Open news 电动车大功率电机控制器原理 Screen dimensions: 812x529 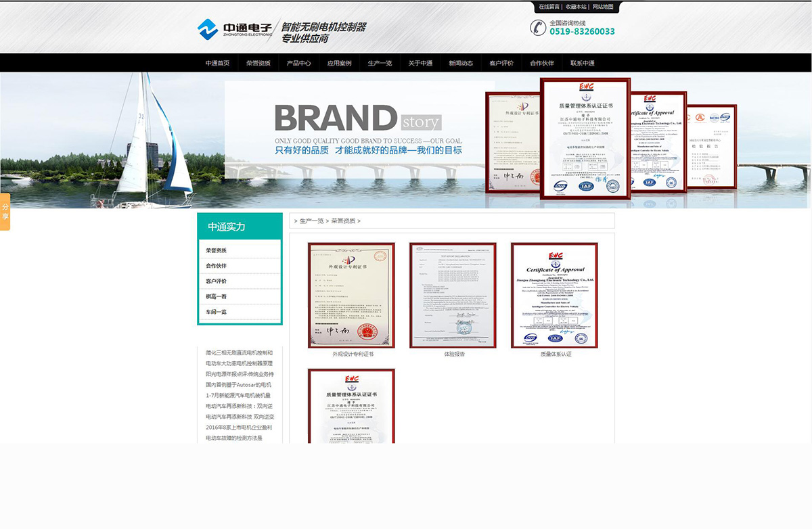(239, 364)
